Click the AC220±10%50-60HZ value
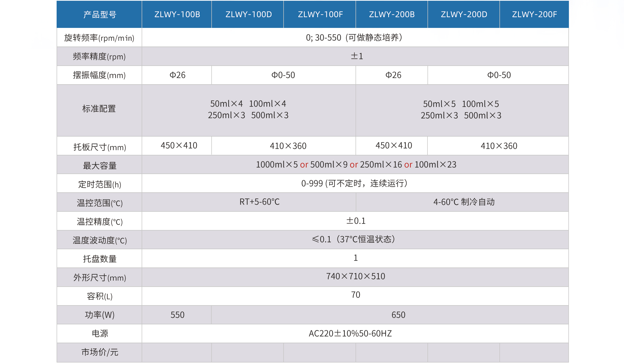 (350, 334)
